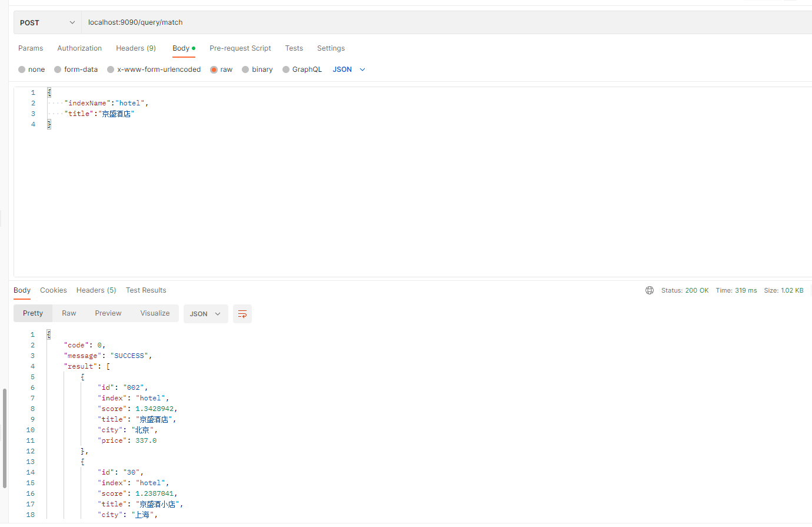Select the response Body tab
This screenshot has width=812, height=527.
coord(22,290)
